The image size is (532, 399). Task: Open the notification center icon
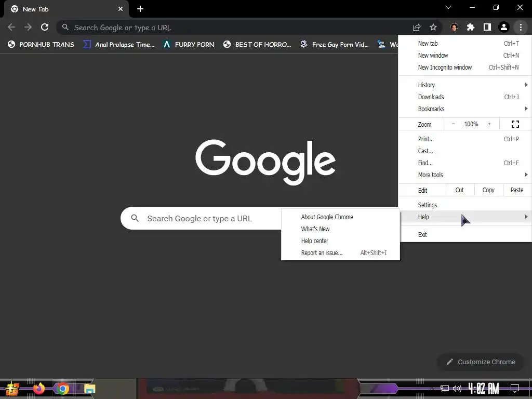click(x=515, y=388)
